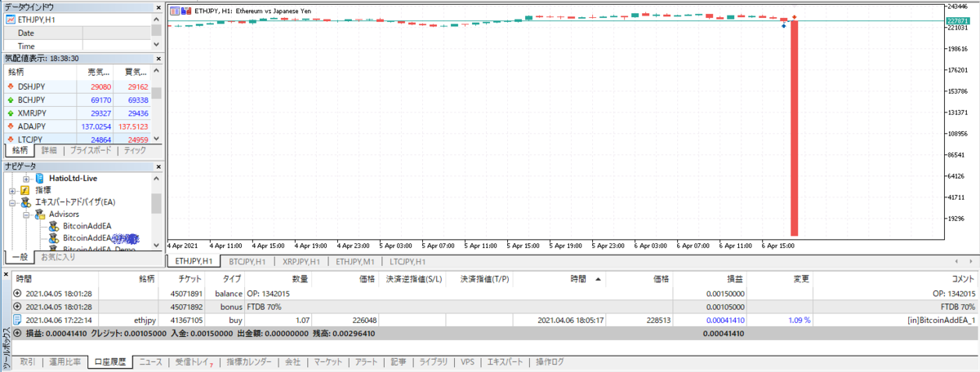
Task: Switch to the 詳細 market watch tab
Action: [48, 151]
